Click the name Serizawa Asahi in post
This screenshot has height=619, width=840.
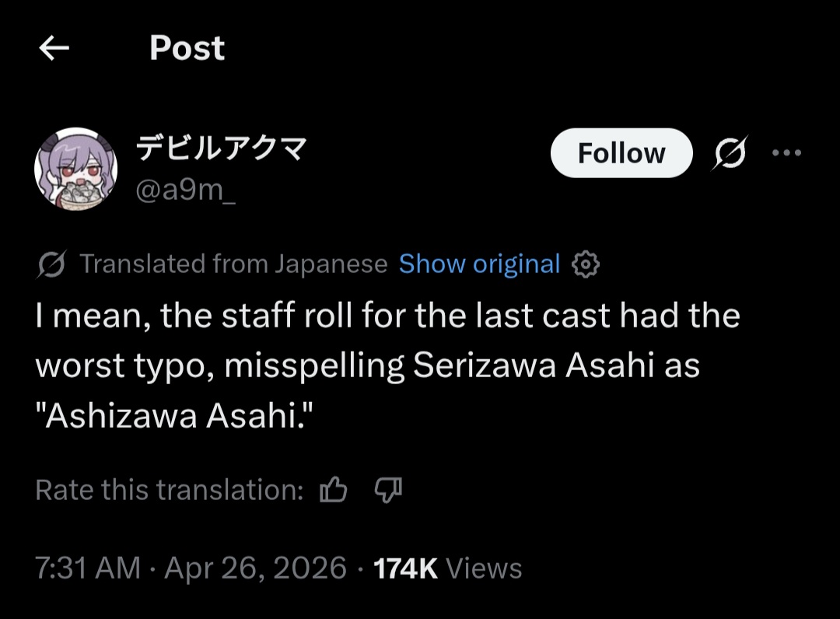[x=534, y=365]
